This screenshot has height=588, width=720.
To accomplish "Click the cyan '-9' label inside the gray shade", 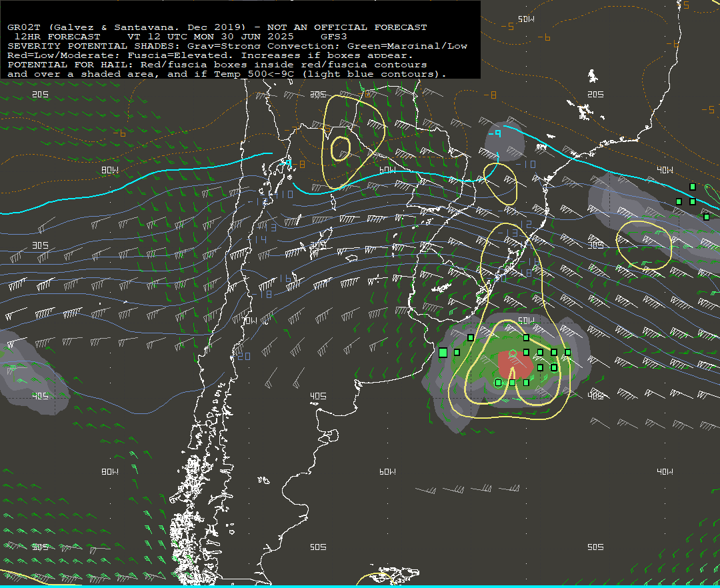I will (x=495, y=133).
